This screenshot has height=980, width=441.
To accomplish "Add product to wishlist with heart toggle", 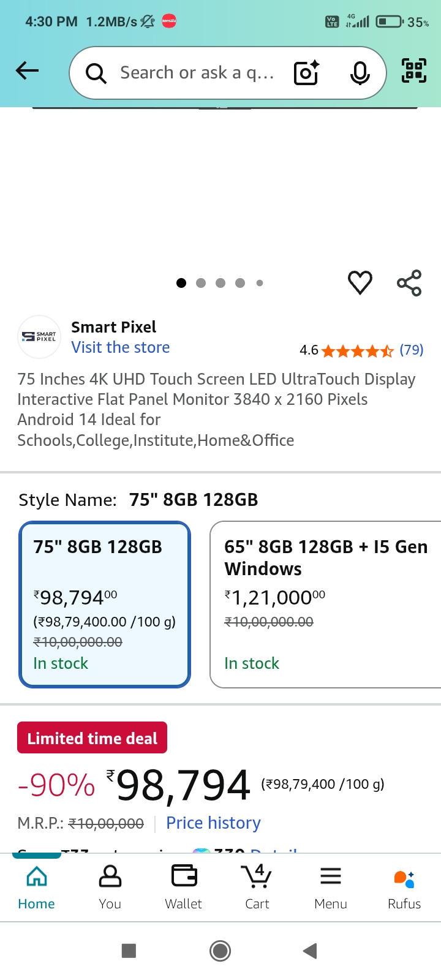I will coord(360,282).
